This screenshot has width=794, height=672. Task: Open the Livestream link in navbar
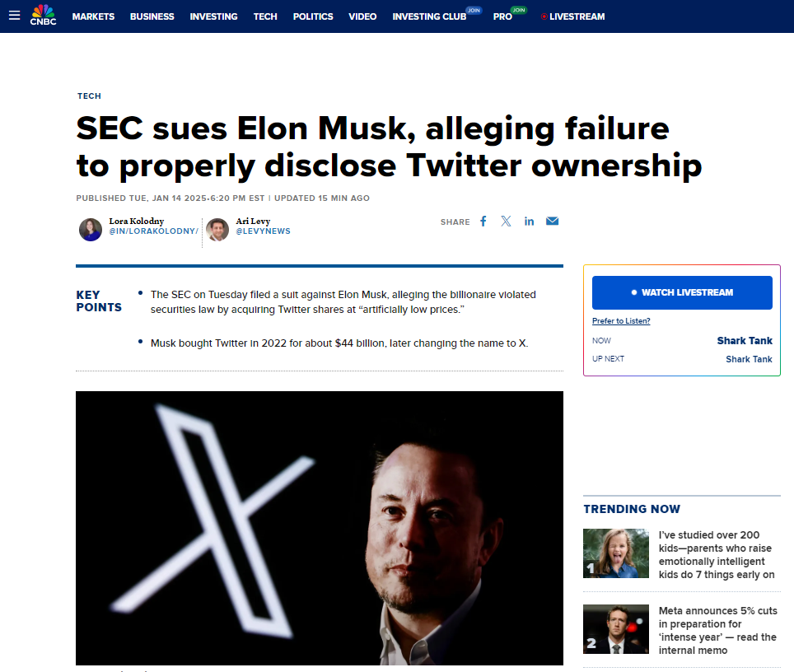572,16
